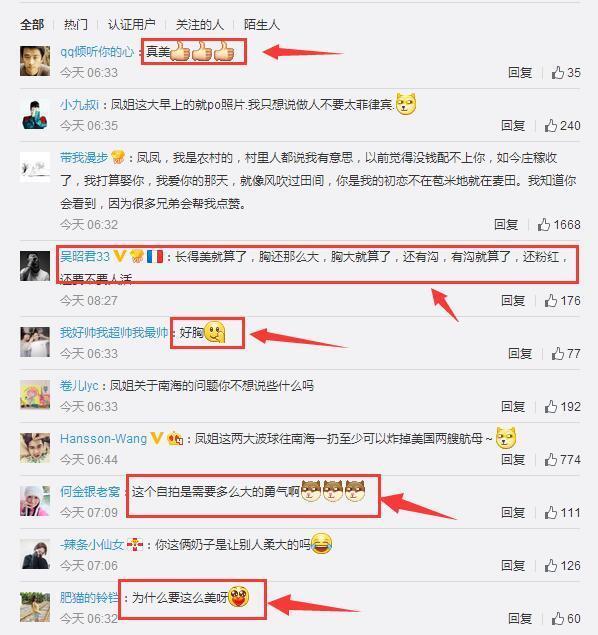Screen dimensions: 598x635
Task: Open Hansson-Wang's avatar thumbnail
Action: pos(35,448)
